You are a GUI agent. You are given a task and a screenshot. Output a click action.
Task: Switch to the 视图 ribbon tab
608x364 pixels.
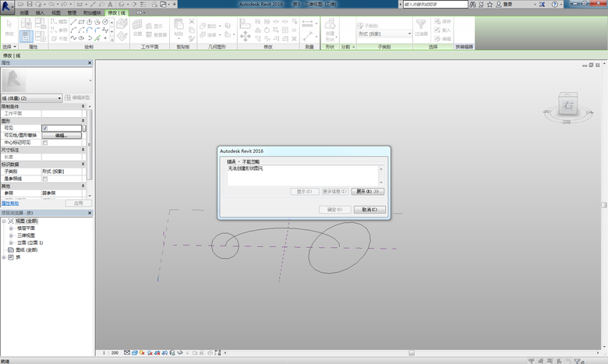coord(55,13)
